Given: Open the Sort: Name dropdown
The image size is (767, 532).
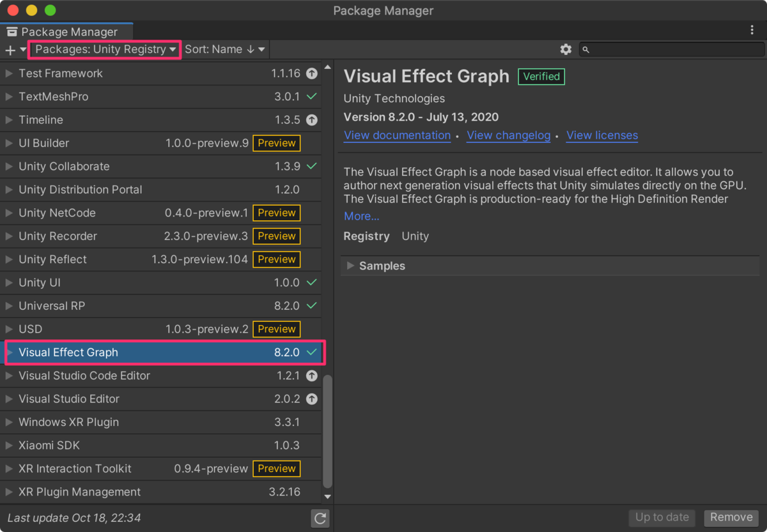Looking at the screenshot, I should point(225,49).
